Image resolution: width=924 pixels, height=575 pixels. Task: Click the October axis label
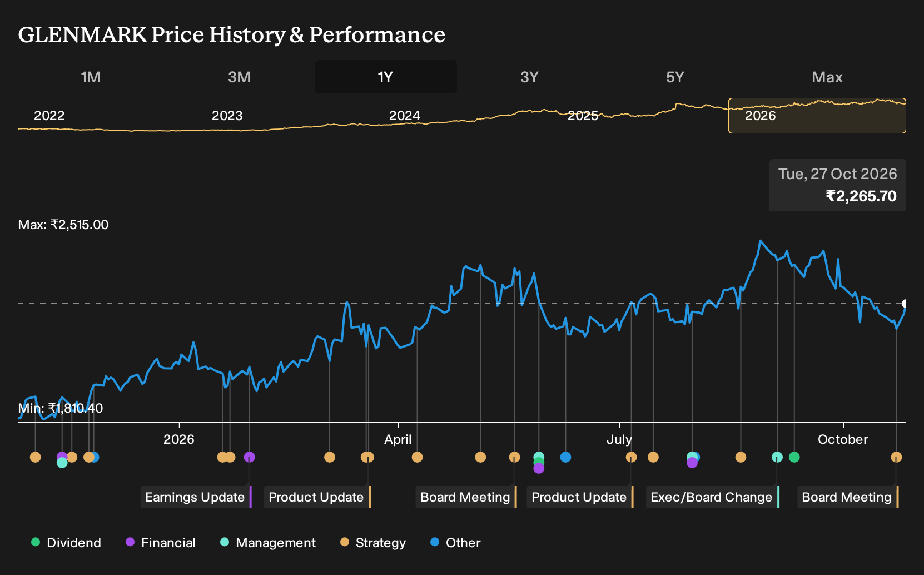point(843,439)
